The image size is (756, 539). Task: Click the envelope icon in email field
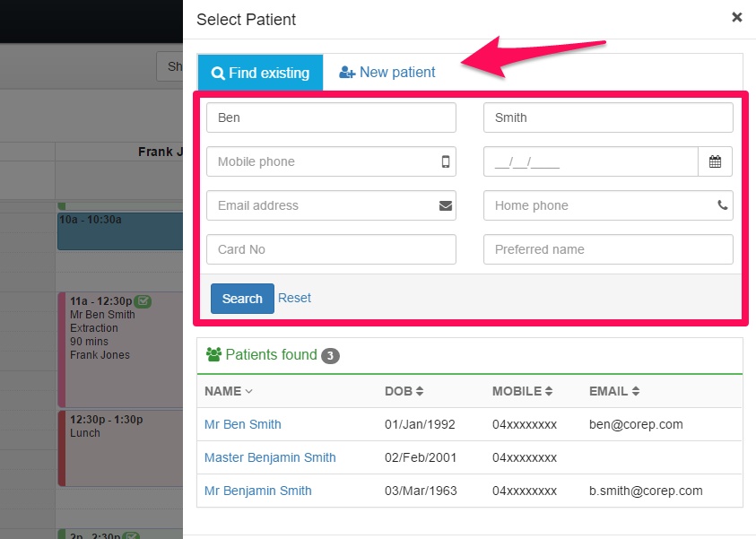pyautogui.click(x=446, y=205)
